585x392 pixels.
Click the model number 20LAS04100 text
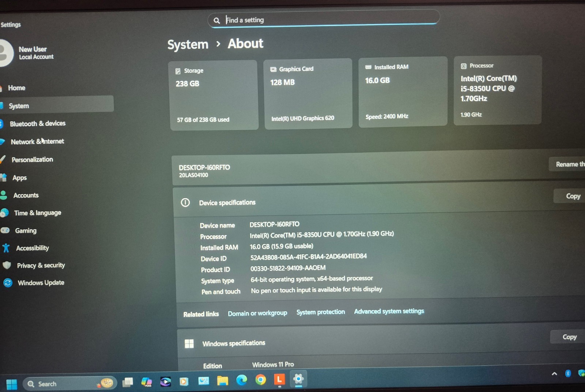click(x=193, y=175)
